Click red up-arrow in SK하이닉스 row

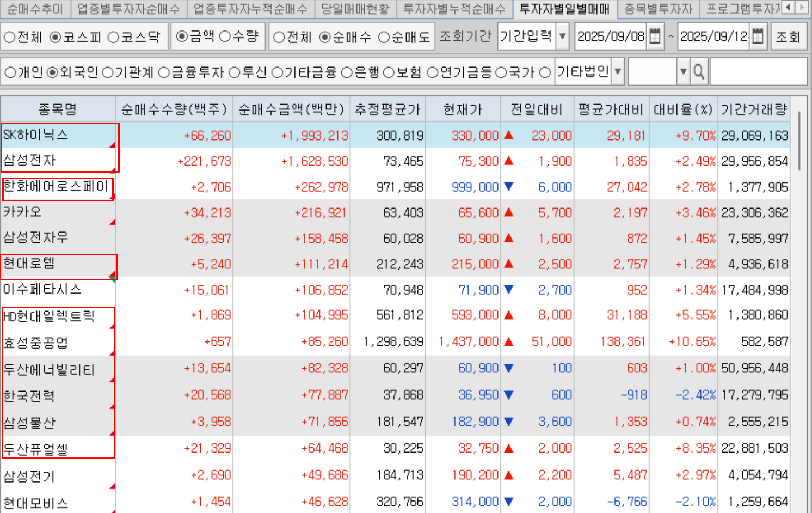(x=509, y=135)
